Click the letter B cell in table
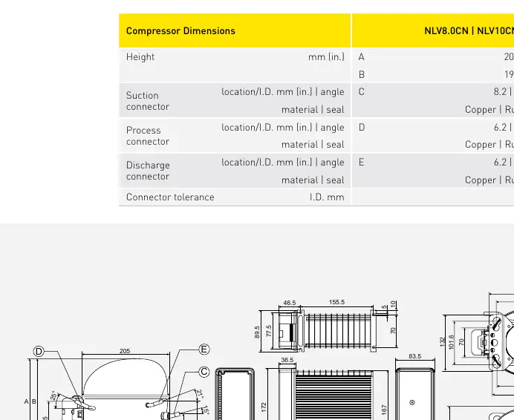The image size is (514, 420). tap(362, 75)
